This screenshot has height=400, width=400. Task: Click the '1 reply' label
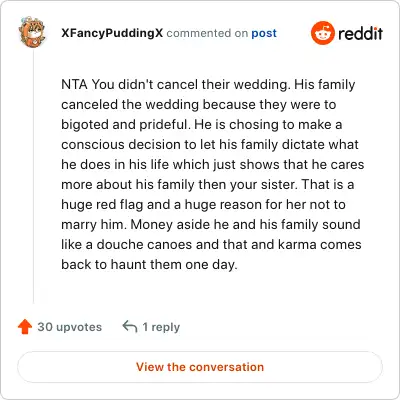(x=161, y=327)
